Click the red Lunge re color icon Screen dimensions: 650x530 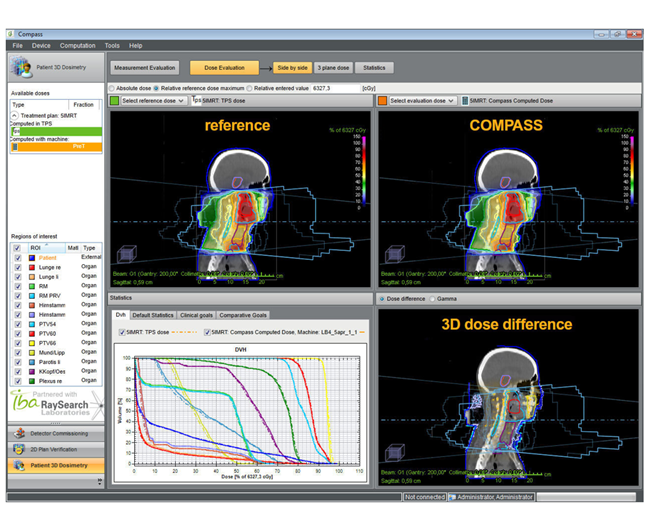pos(32,267)
